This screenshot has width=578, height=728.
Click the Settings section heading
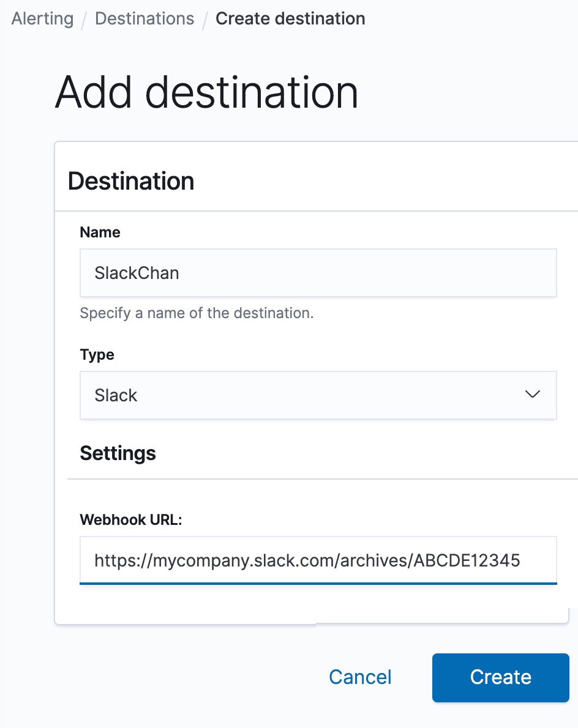(118, 453)
